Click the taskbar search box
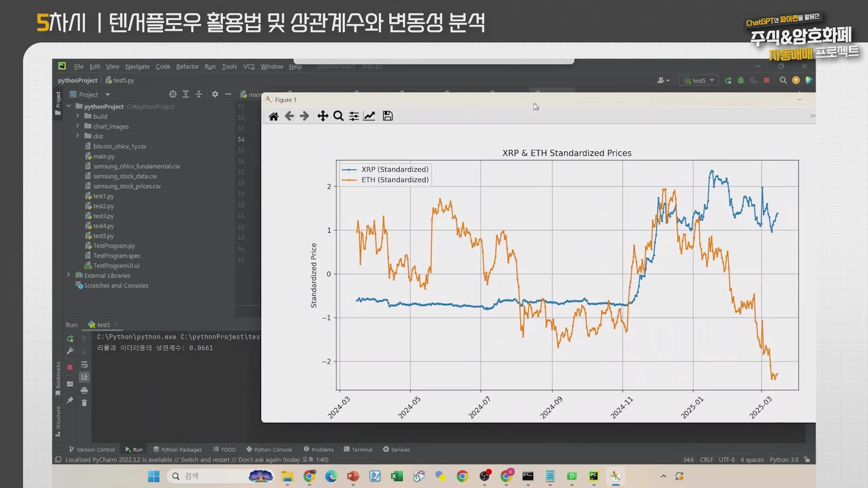Screen dimensions: 868x488 [x=221, y=476]
